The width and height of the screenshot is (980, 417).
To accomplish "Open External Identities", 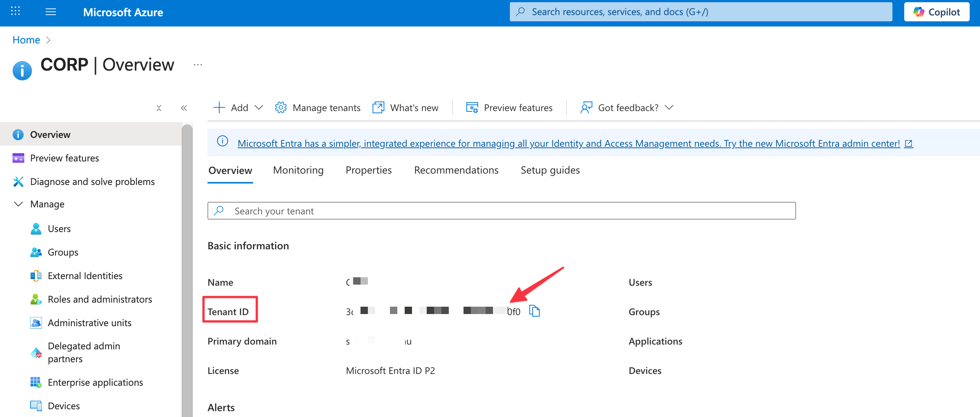I will [x=85, y=275].
